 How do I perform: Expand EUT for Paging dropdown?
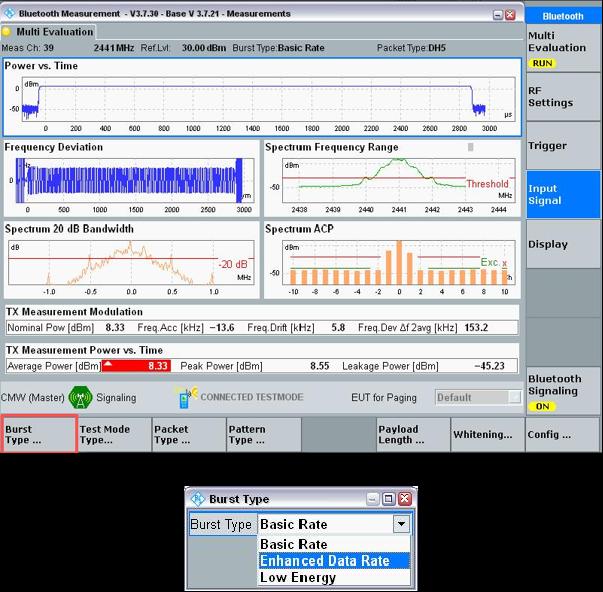[x=514, y=397]
